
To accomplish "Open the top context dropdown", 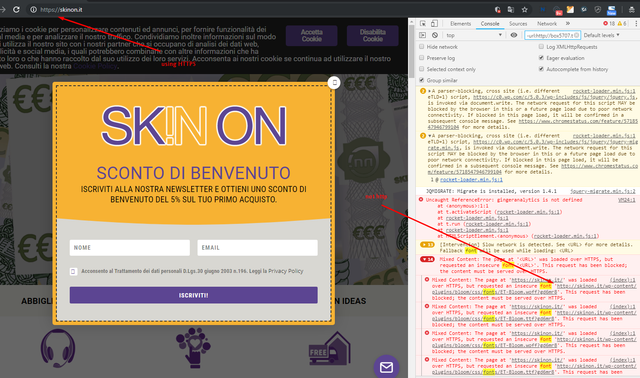I will point(473,35).
